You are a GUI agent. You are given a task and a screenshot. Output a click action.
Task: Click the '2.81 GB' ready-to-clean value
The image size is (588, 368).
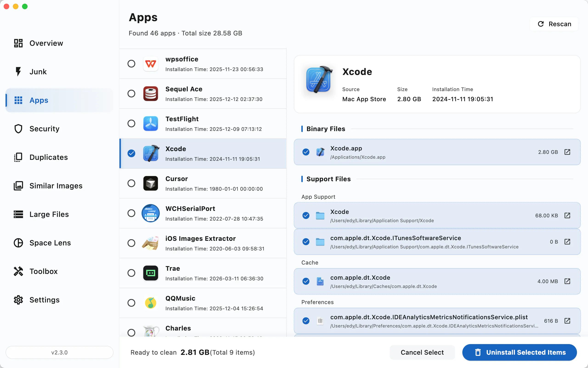click(195, 352)
